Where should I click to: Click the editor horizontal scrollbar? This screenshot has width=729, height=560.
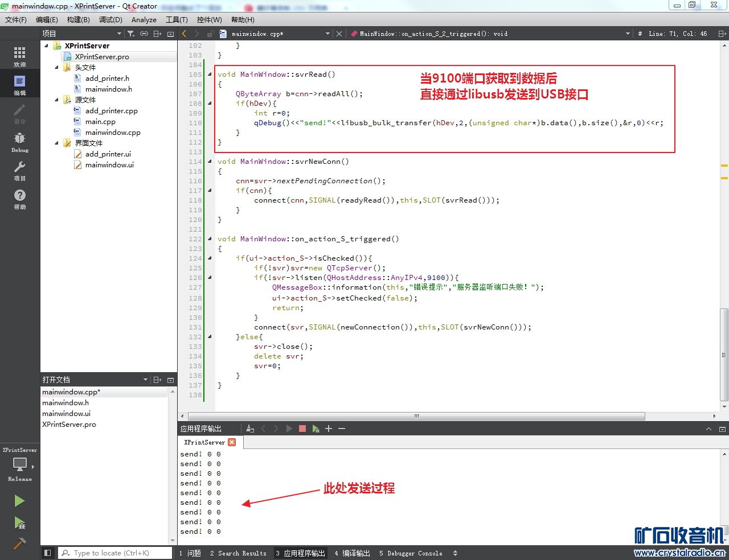416,416
